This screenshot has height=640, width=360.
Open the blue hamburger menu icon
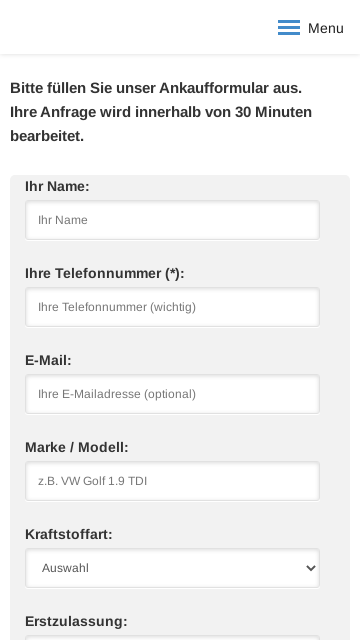click(289, 28)
